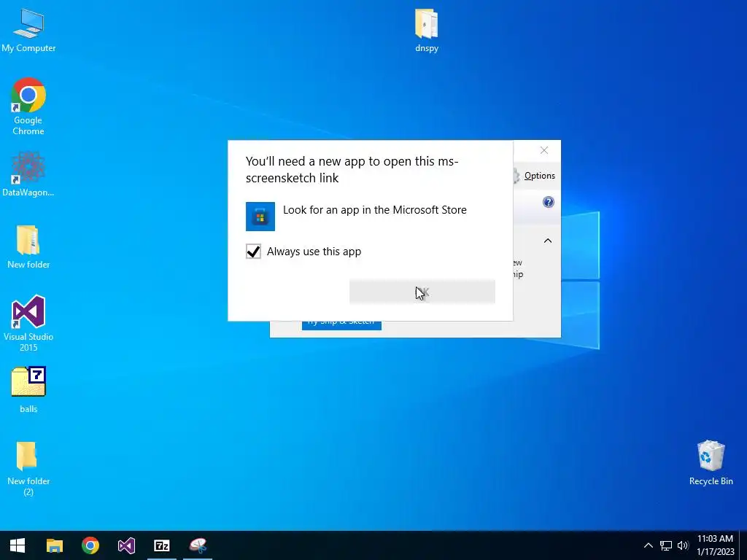Select the Microsoft Store app icon
Viewport: 747px width, 560px height.
tap(260, 217)
